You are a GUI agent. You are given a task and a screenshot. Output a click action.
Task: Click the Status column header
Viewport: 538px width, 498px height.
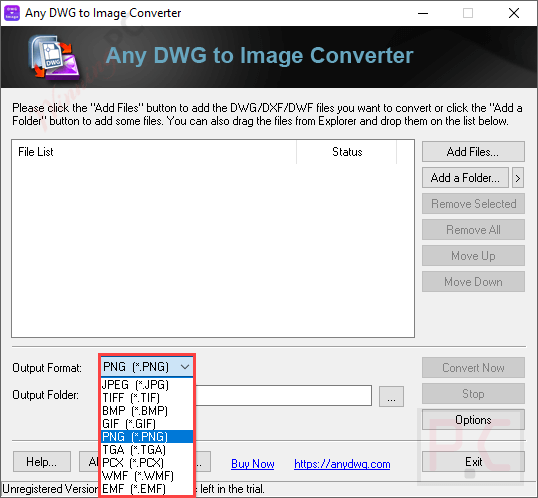347,152
